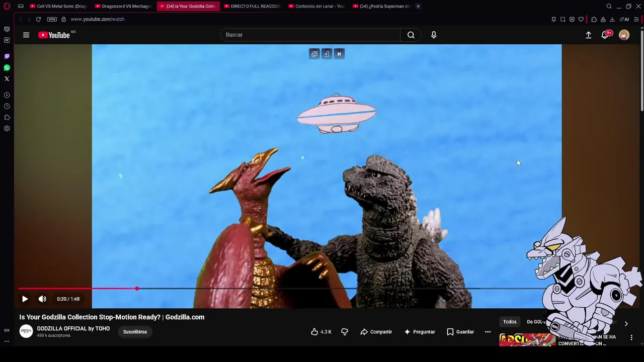
Task: Click the Preguntar ask button
Action: tap(419, 332)
